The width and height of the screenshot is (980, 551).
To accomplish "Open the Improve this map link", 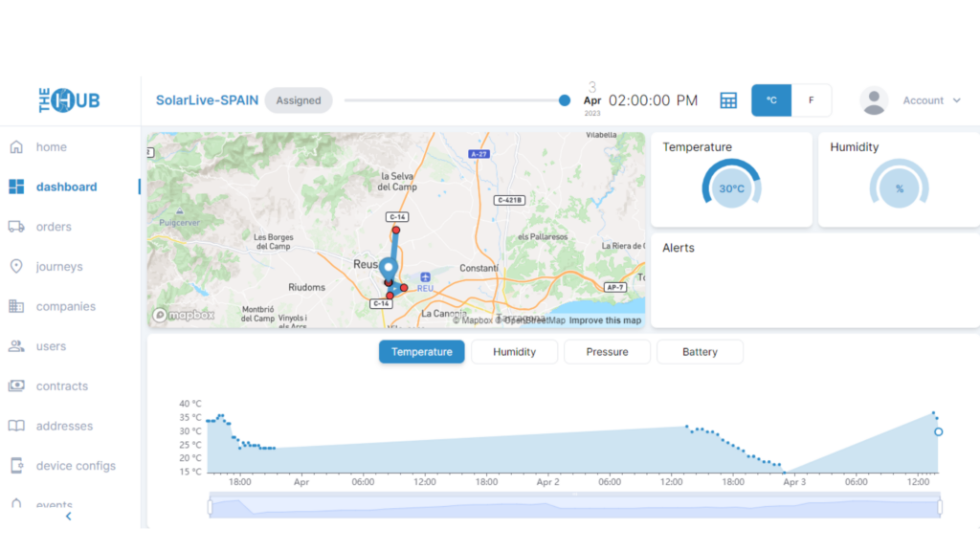I will tap(604, 320).
